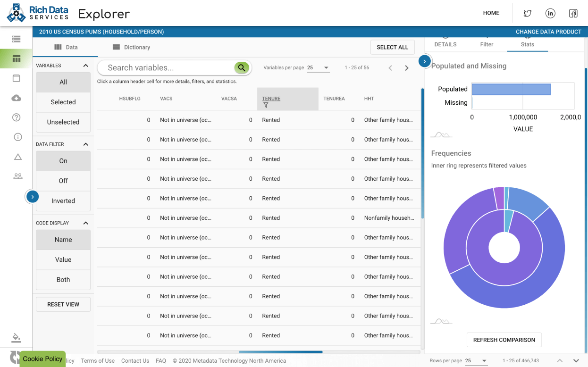The image size is (588, 367).
Task: Open Contact Us footer link
Action: pos(135,361)
